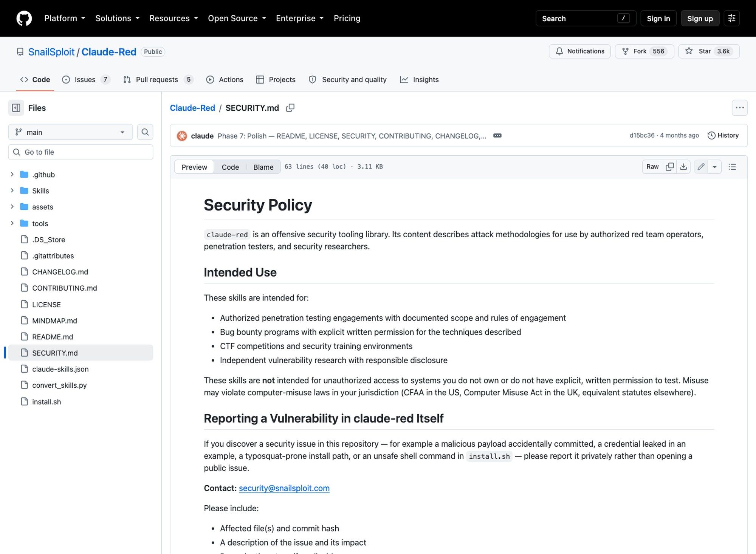756x554 pixels.
Task: Focus the header Search box
Action: click(x=586, y=19)
